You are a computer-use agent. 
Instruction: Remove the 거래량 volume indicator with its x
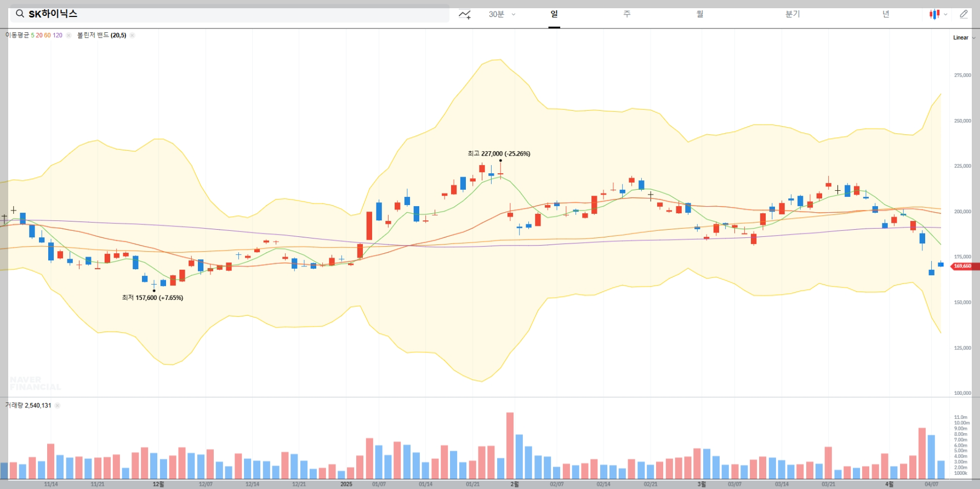[x=58, y=406]
